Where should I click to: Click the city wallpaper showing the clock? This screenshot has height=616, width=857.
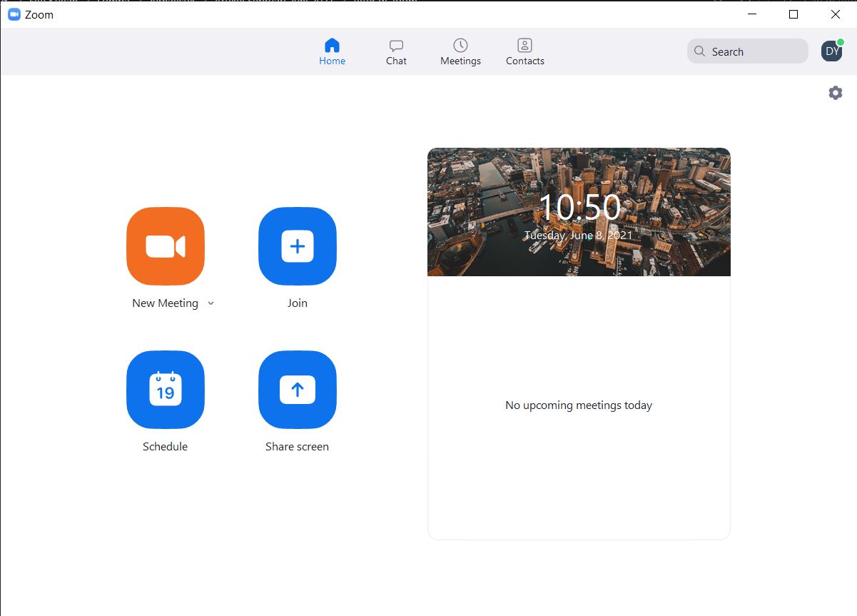(579, 211)
